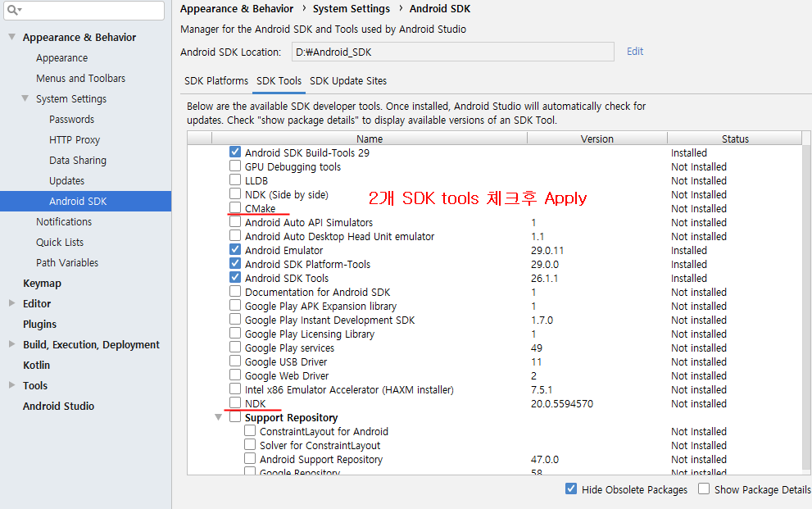Check Google USB Driver
The width and height of the screenshot is (812, 509).
pyautogui.click(x=235, y=361)
